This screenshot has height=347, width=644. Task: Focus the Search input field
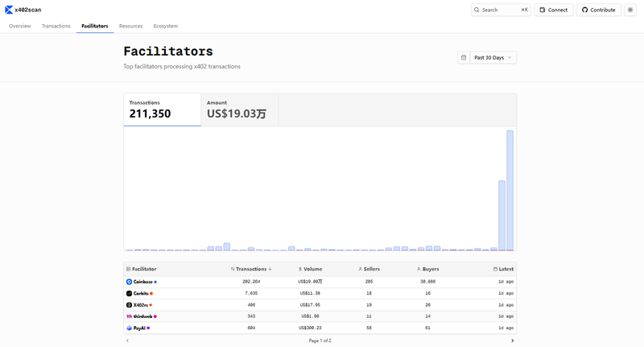500,10
